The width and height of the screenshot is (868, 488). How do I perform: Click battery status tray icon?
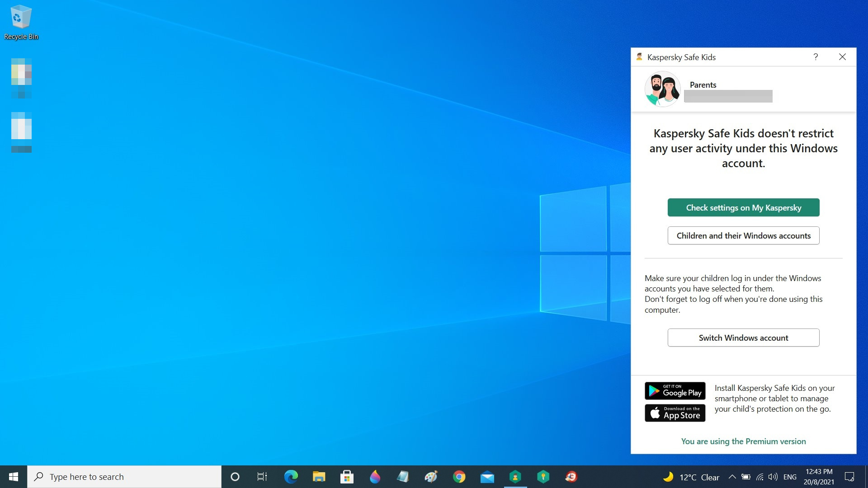click(746, 477)
